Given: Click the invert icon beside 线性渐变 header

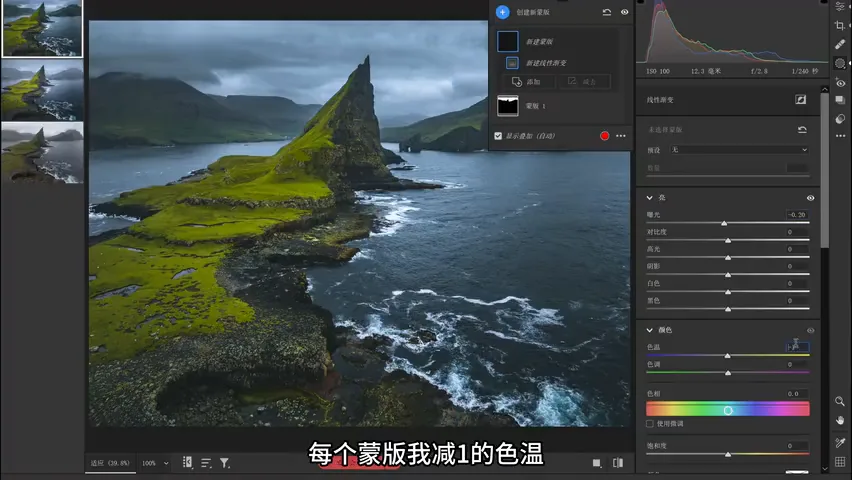Looking at the screenshot, I should click(800, 99).
